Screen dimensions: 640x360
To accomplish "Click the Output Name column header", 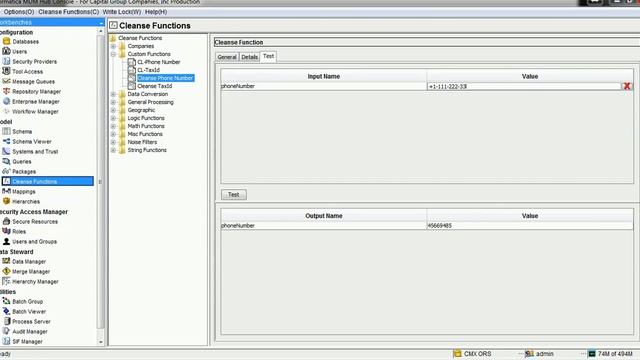I will tap(324, 216).
